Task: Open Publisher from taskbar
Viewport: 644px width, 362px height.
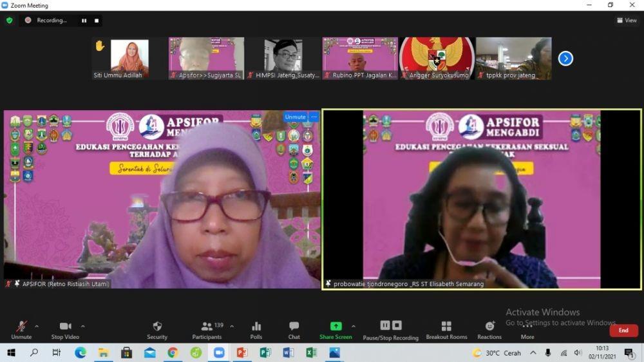Action: click(x=265, y=352)
